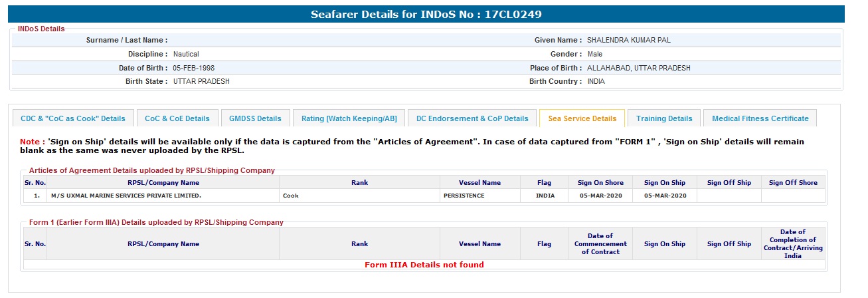Click the M/S UXMAL MARINE SERVICES company cell
The height and width of the screenshot is (298, 868).
tap(126, 196)
